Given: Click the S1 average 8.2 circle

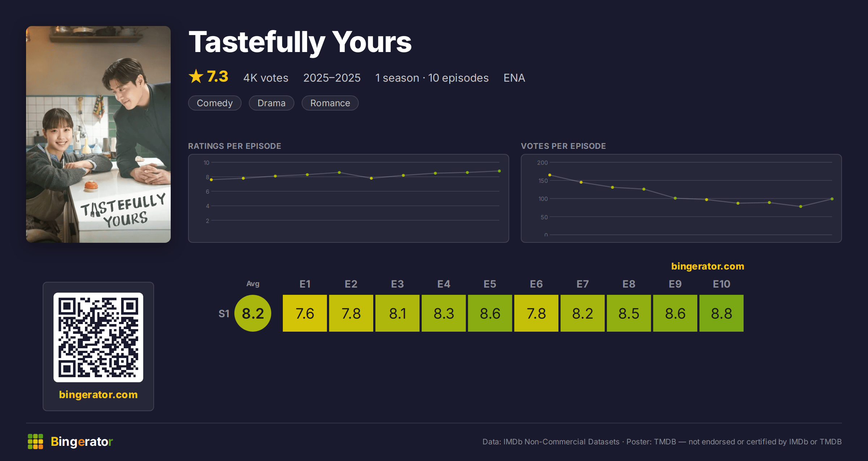Looking at the screenshot, I should pyautogui.click(x=253, y=313).
